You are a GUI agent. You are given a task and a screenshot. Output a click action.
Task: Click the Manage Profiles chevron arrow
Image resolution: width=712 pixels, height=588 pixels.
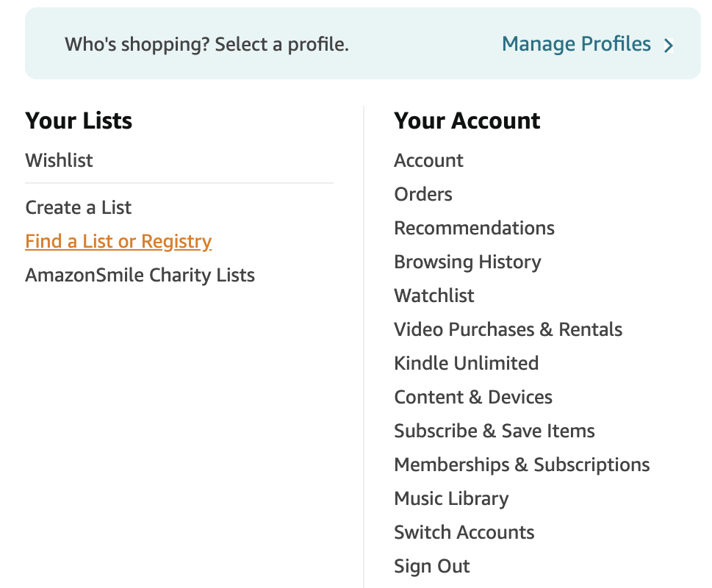tap(669, 46)
